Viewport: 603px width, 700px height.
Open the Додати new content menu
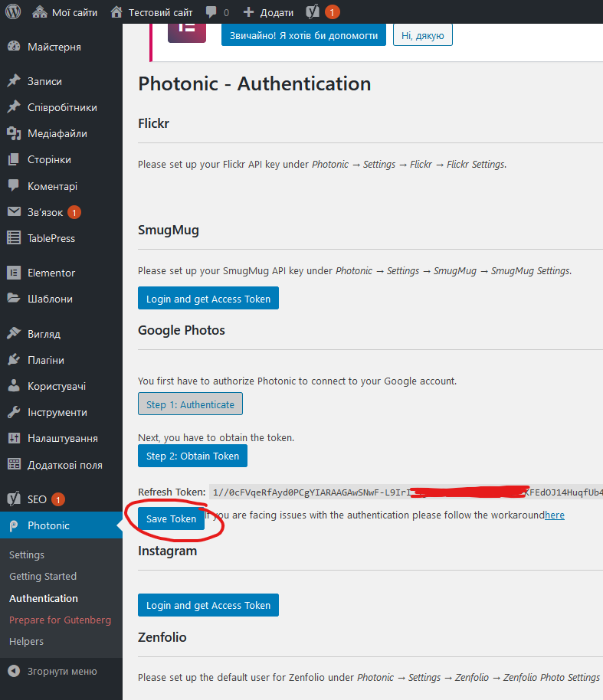pyautogui.click(x=268, y=12)
